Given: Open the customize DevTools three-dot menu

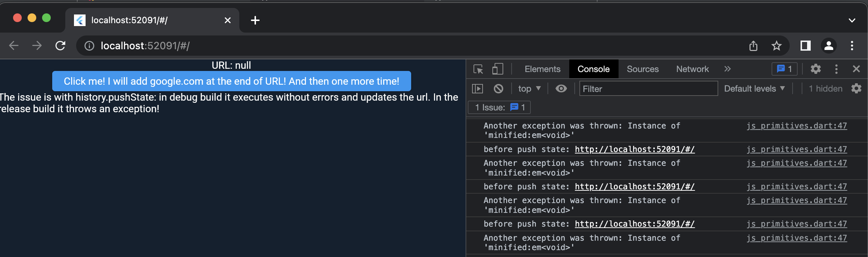Looking at the screenshot, I should pyautogui.click(x=836, y=69).
